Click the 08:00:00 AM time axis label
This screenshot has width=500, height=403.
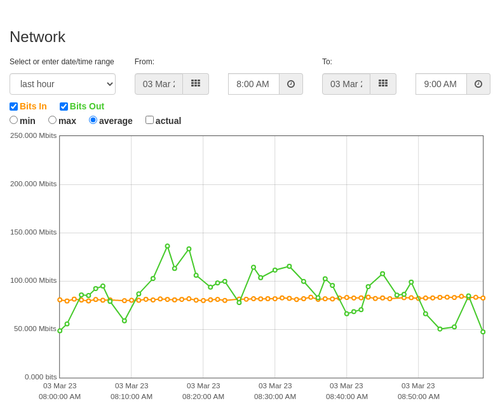pos(60,397)
